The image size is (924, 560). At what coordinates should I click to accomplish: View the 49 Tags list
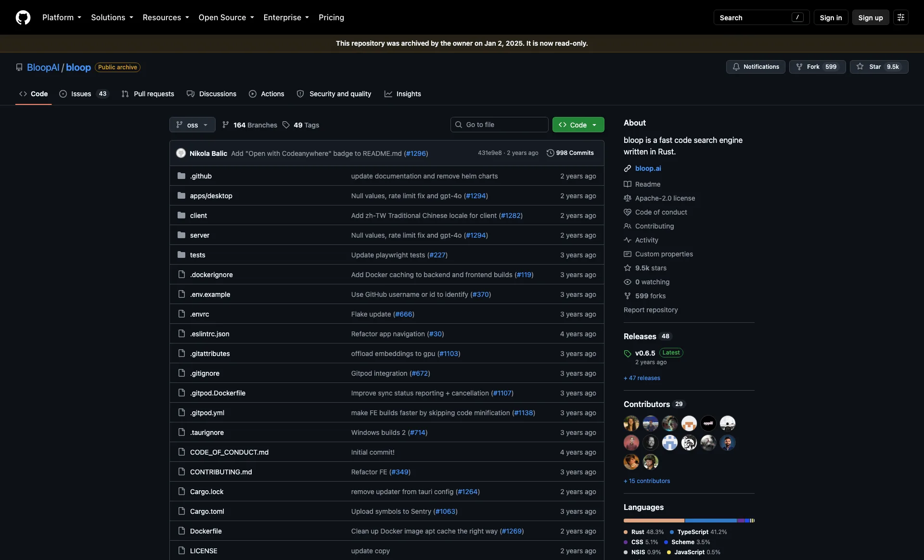(301, 125)
